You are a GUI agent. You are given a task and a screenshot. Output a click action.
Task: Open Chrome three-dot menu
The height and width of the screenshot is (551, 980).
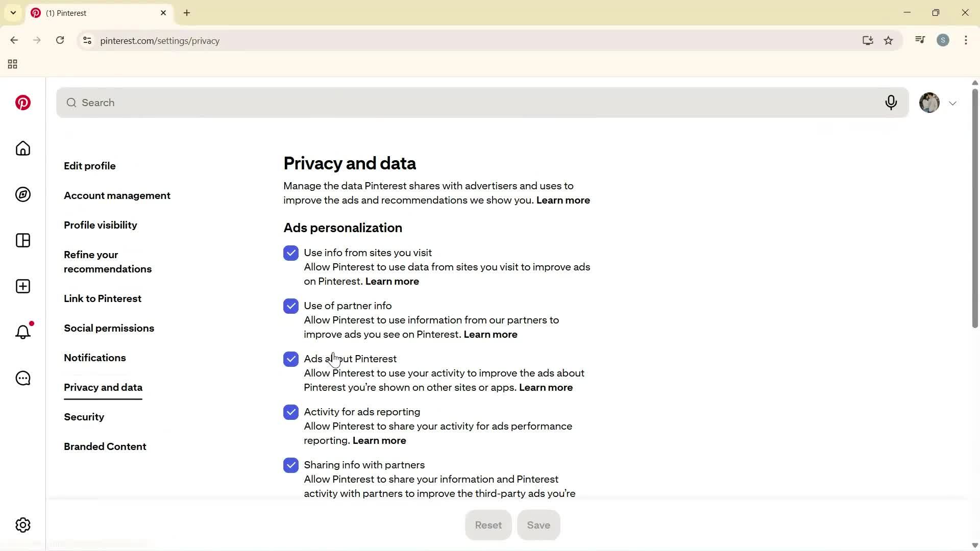[966, 40]
